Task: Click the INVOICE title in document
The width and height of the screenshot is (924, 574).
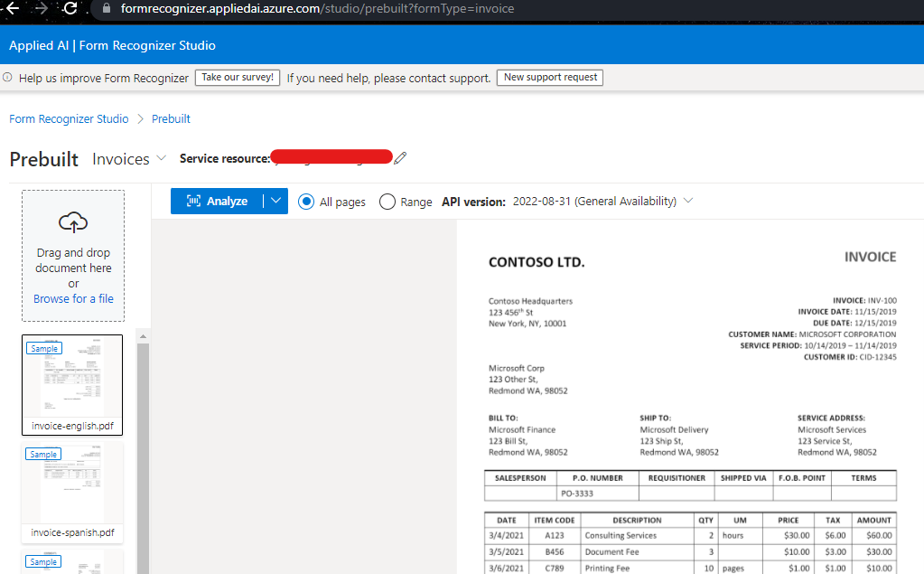Action: [x=870, y=258]
